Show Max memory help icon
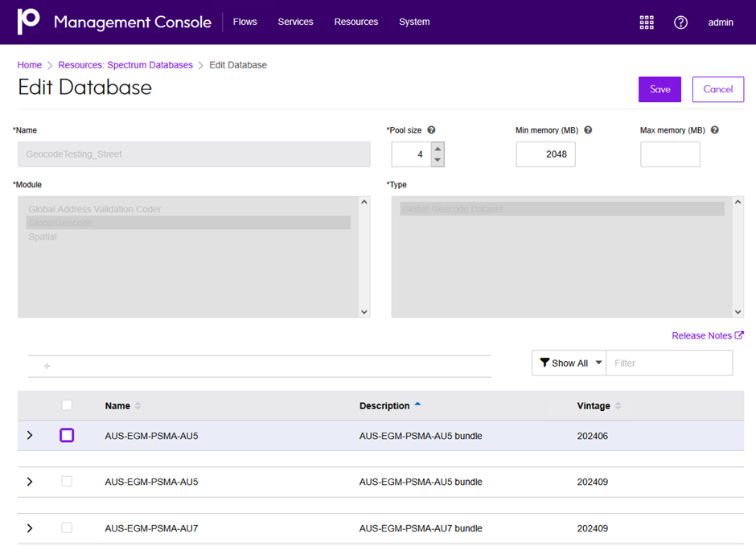The image size is (756, 546). pos(715,130)
